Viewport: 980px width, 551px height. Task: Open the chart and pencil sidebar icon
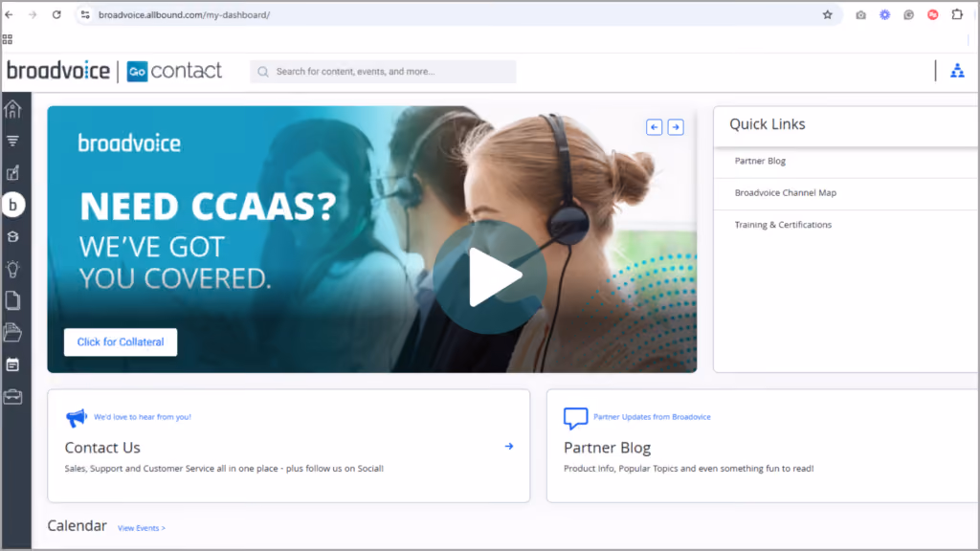(12, 173)
